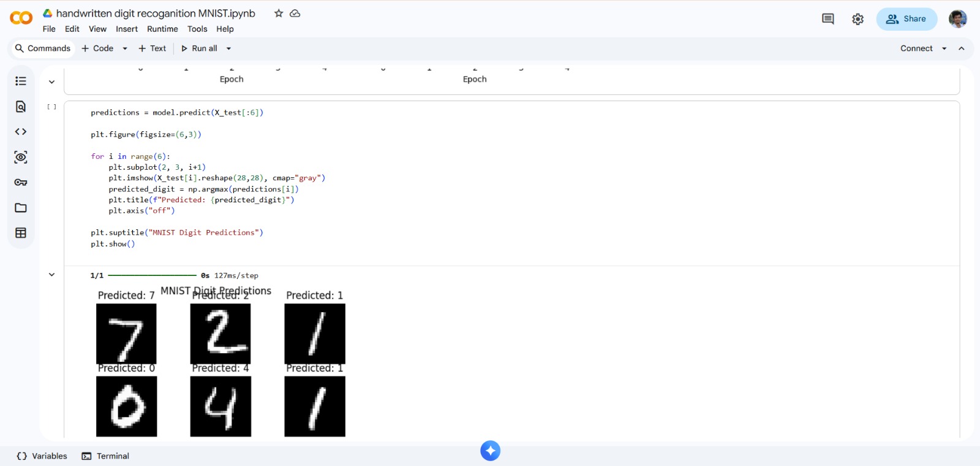Click the digit 7 prediction image

point(126,334)
